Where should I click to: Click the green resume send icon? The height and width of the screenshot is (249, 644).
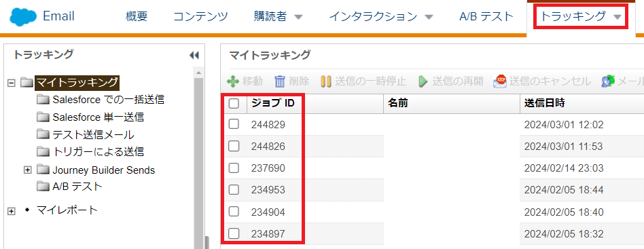tap(423, 81)
